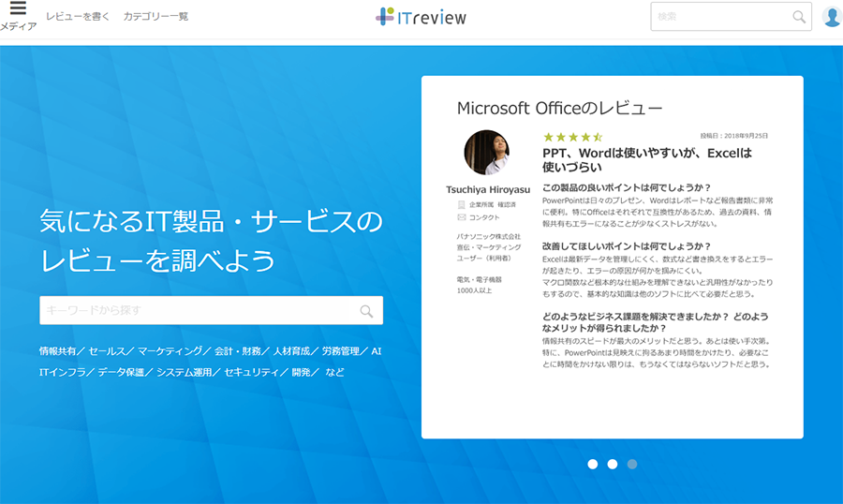Select the データ保護 category link
This screenshot has height=504, width=843.
(121, 372)
